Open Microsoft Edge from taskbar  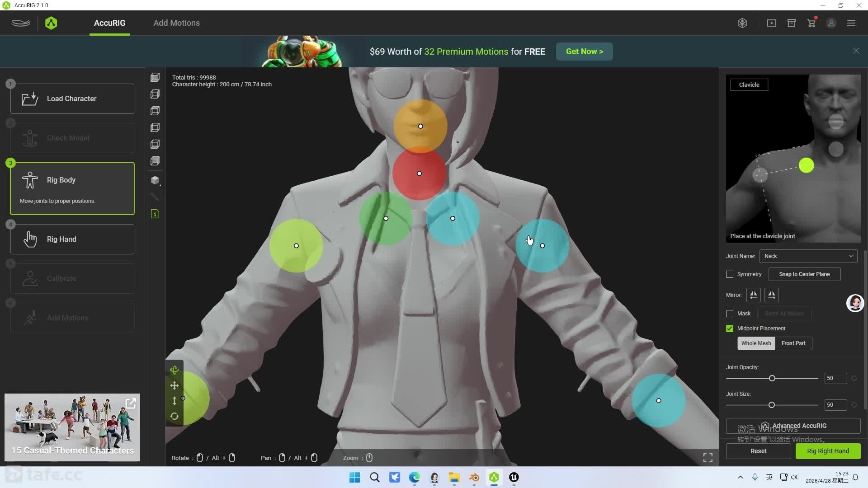click(415, 477)
